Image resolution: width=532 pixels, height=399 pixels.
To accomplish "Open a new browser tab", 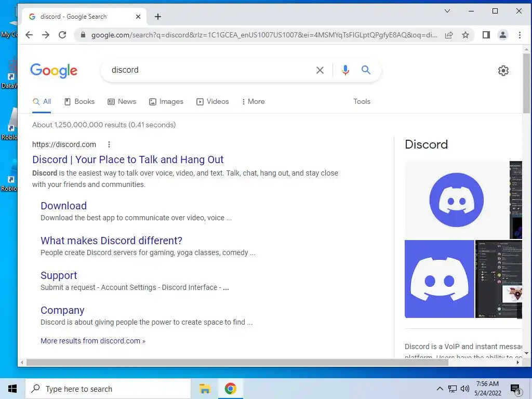I will coord(158,17).
